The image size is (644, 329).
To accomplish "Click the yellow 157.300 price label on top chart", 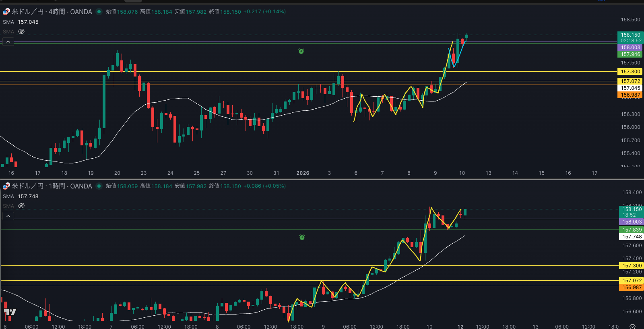I will coord(630,72).
